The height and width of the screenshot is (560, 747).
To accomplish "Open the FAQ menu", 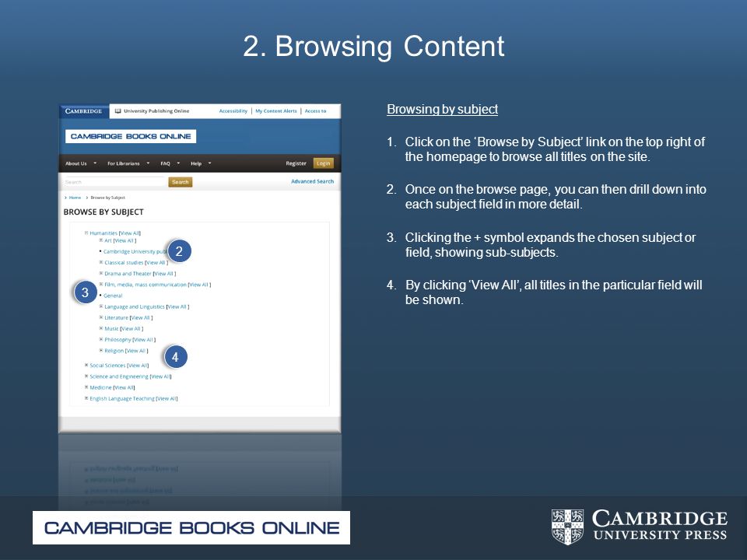I will click(170, 163).
